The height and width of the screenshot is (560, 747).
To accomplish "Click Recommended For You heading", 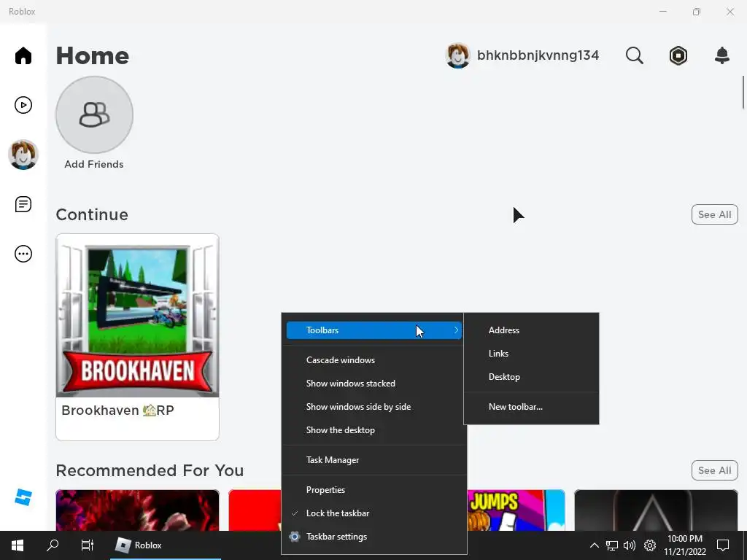I will (150, 470).
